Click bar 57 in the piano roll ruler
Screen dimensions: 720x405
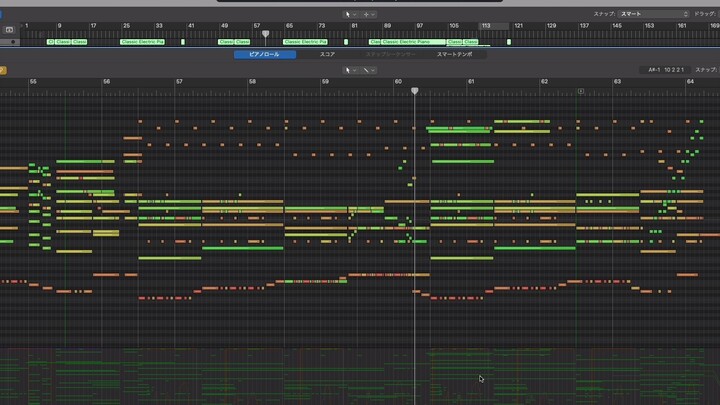tap(179, 81)
